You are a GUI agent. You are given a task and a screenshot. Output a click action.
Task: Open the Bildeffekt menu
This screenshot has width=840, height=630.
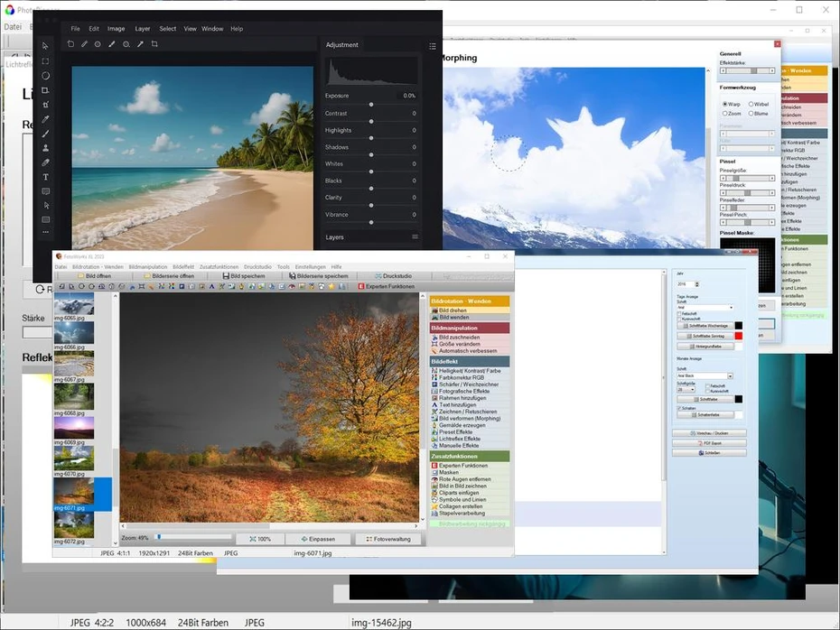coord(183,267)
